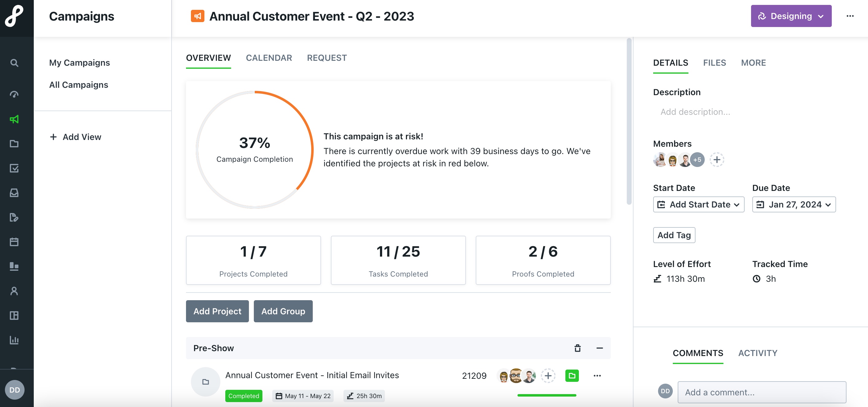868x407 pixels.
Task: Click the Add Project button
Action: click(x=217, y=311)
